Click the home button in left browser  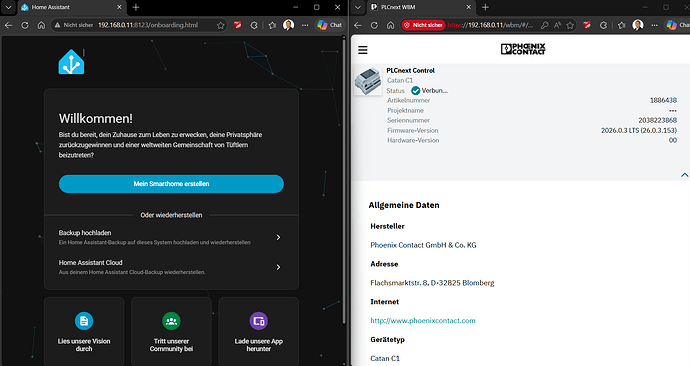(x=41, y=25)
